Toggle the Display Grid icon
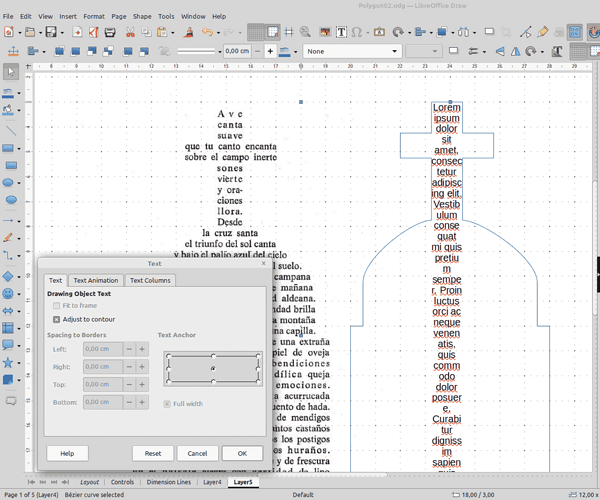The height and width of the screenshot is (500, 600). coord(255,32)
